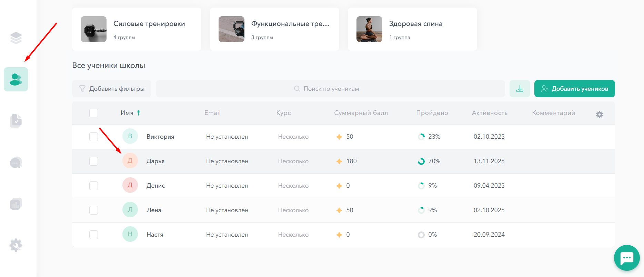Image resolution: width=644 pixels, height=277 pixels.
Task: Open the support chat bubble widget
Action: pos(626,258)
